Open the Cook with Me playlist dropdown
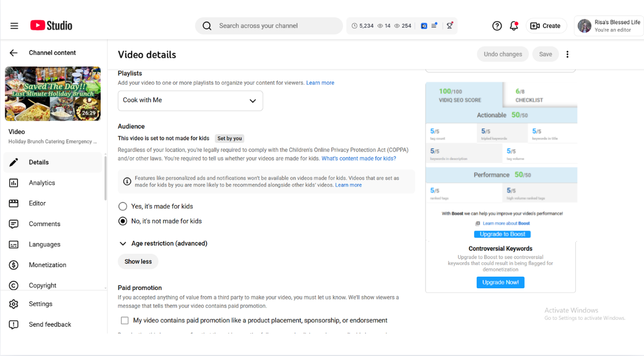The height and width of the screenshot is (356, 644). tap(190, 100)
